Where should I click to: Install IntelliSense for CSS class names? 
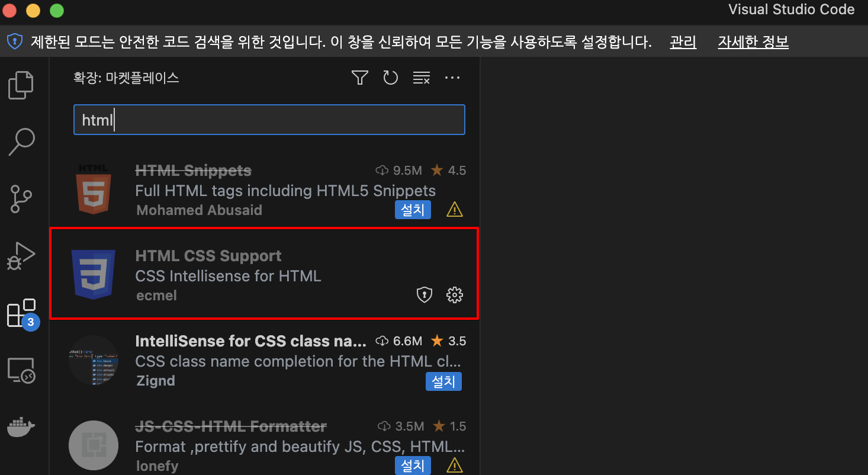coord(443,381)
